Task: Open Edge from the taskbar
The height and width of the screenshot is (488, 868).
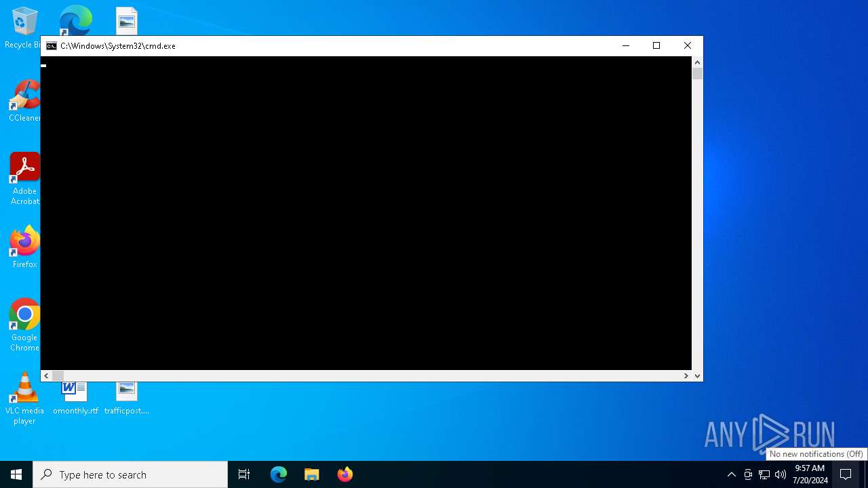Action: coord(279,474)
